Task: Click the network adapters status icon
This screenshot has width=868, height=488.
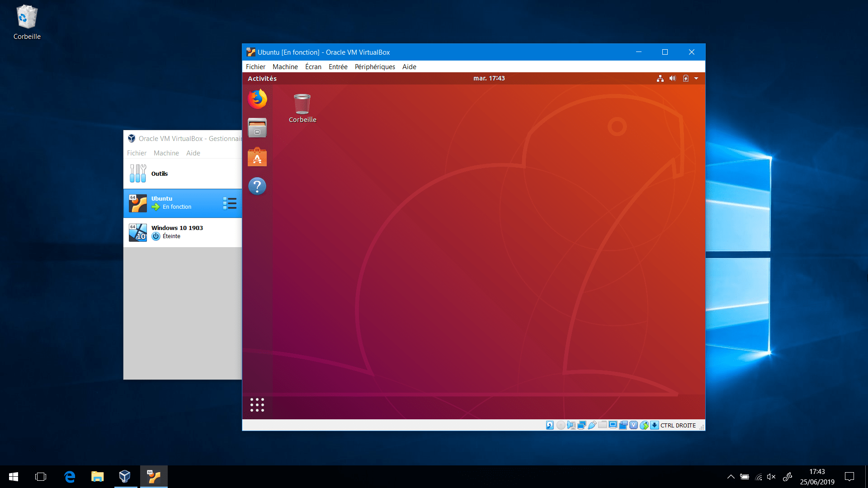Action: [582, 425]
